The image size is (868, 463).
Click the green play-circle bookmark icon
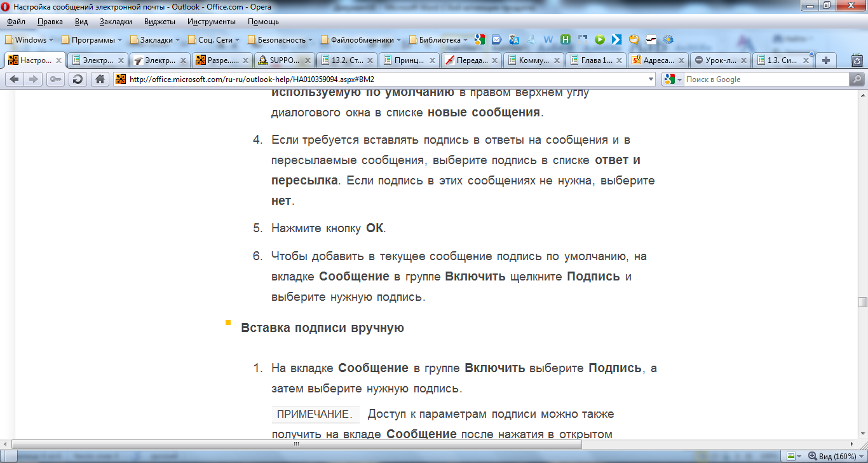tap(599, 39)
